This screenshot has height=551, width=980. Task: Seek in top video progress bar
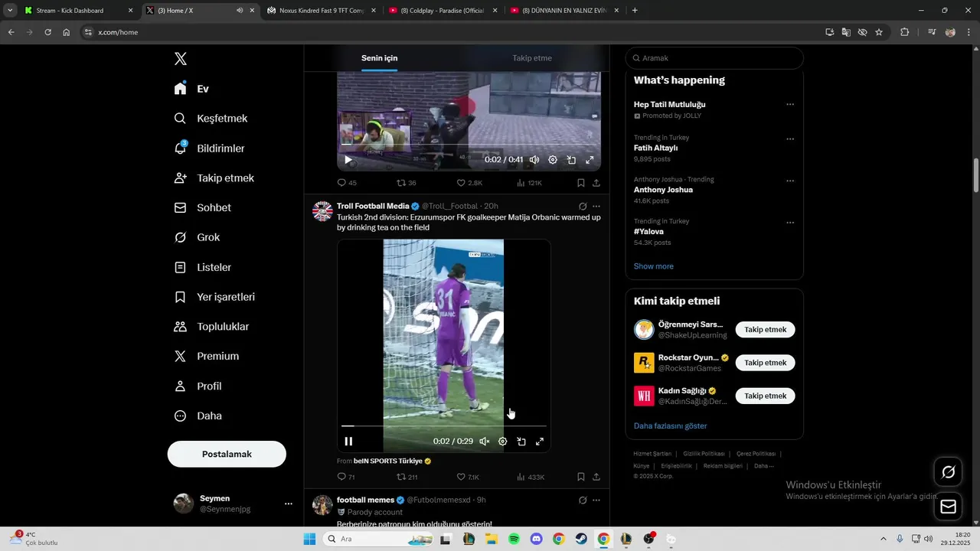[x=469, y=145]
